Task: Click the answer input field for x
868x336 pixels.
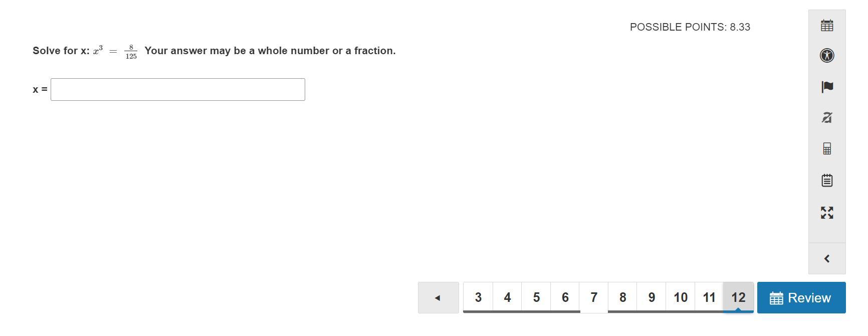Action: pos(178,89)
